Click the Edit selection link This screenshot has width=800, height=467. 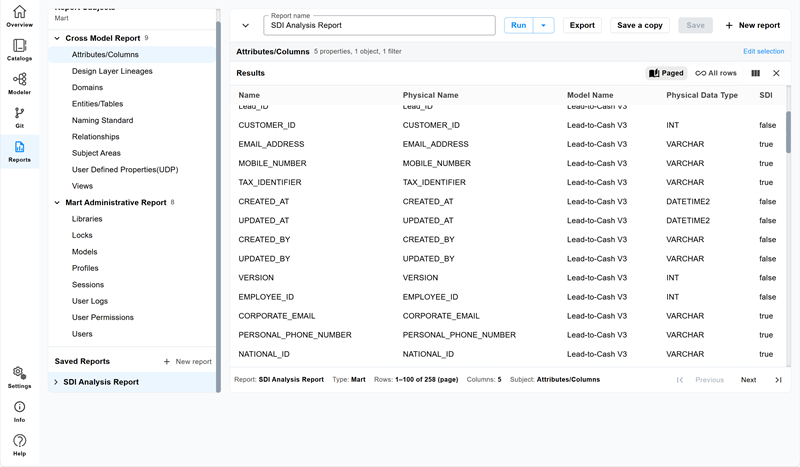(763, 52)
